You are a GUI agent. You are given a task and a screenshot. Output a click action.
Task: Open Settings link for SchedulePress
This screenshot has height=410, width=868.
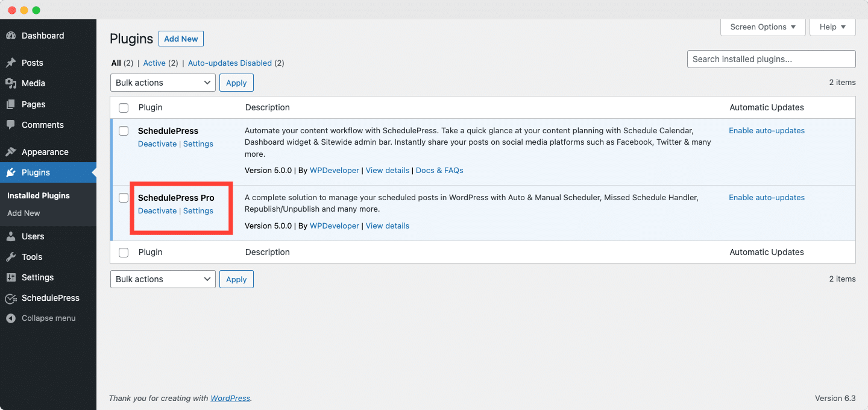coord(198,143)
